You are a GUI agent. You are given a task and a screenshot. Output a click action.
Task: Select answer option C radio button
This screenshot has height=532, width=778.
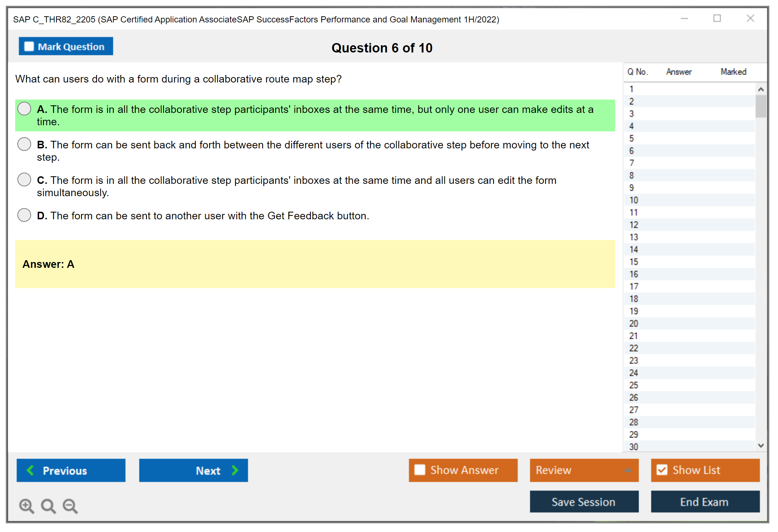pos(24,180)
